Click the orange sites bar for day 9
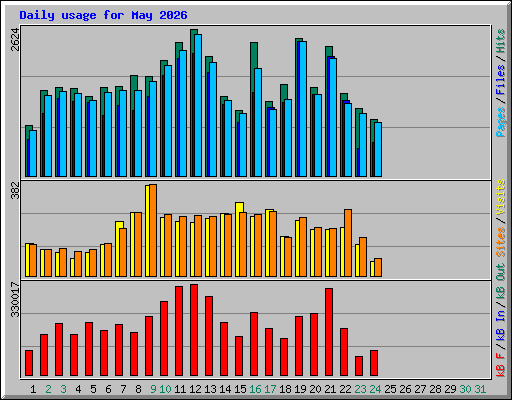 click(x=153, y=230)
